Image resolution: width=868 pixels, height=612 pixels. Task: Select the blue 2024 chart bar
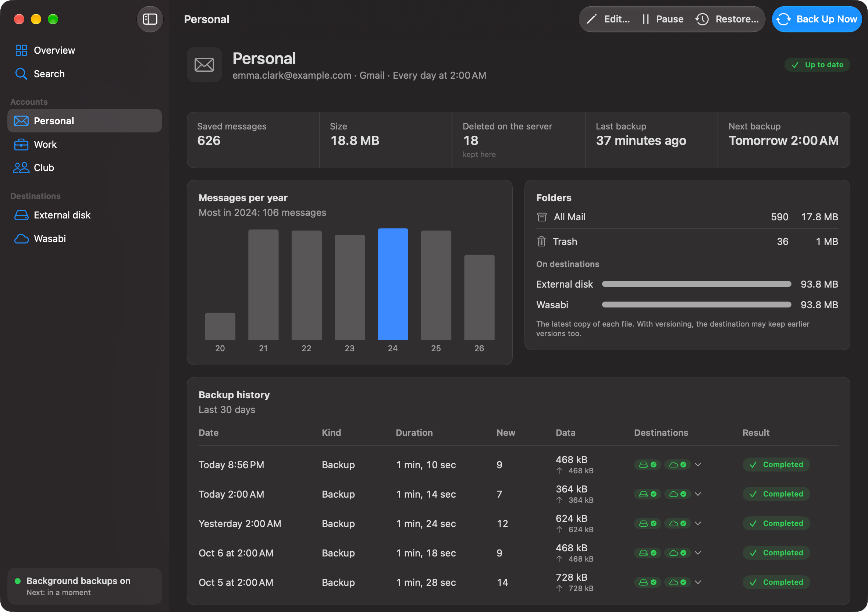[393, 284]
